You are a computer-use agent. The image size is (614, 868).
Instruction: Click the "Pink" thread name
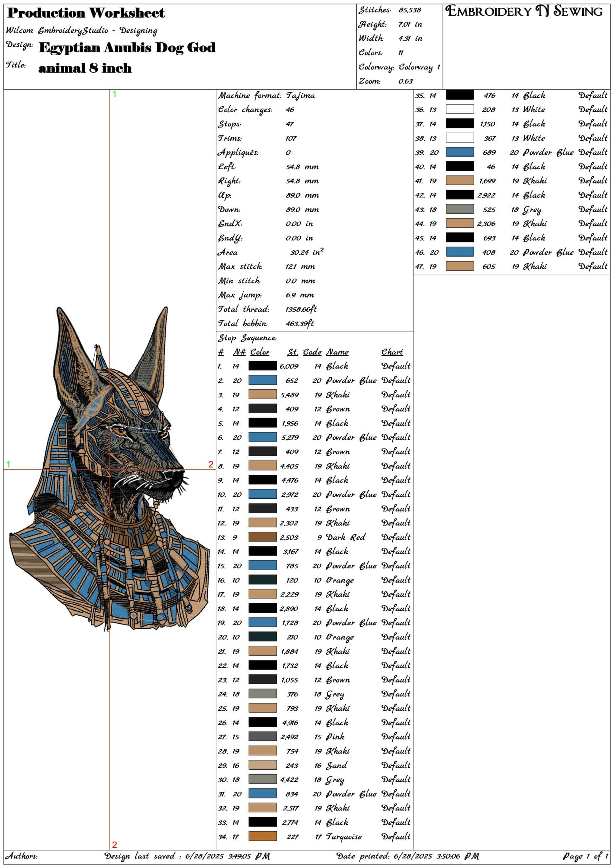[335, 737]
